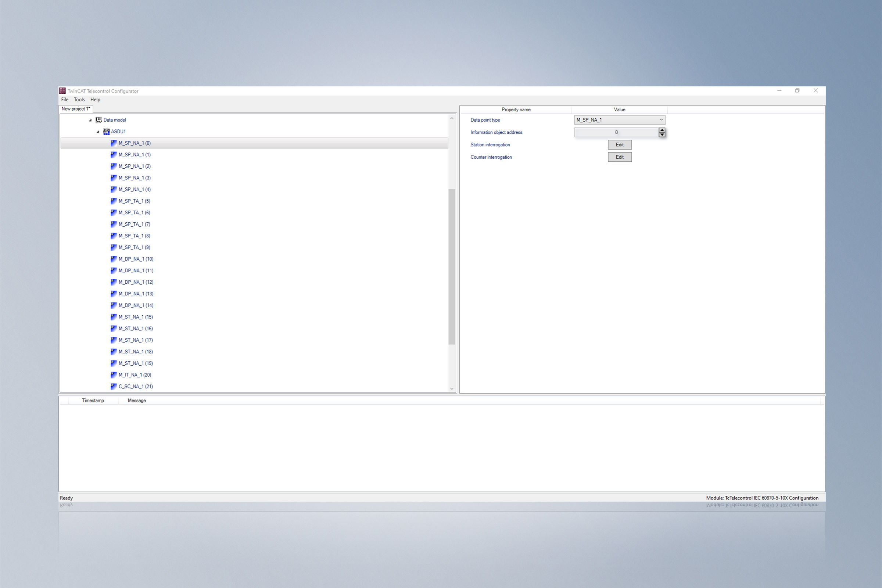Collapse the ASDU1 tree node

[98, 132]
